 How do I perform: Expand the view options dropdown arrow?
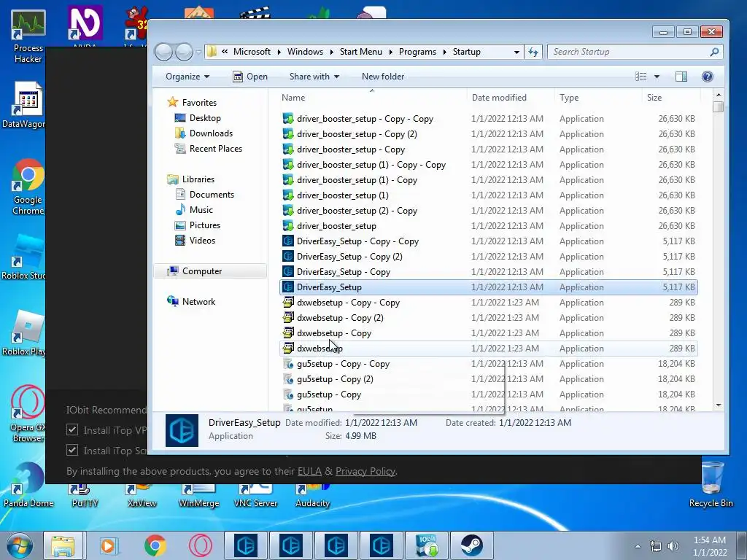(657, 77)
